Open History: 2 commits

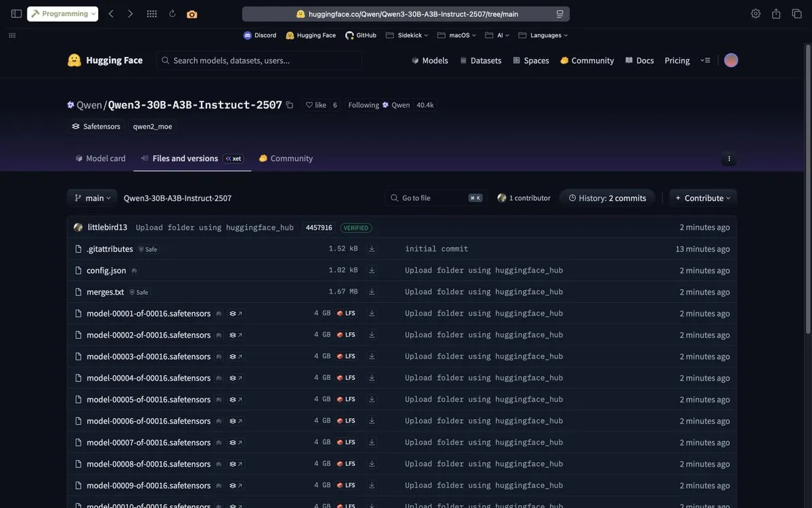click(607, 198)
